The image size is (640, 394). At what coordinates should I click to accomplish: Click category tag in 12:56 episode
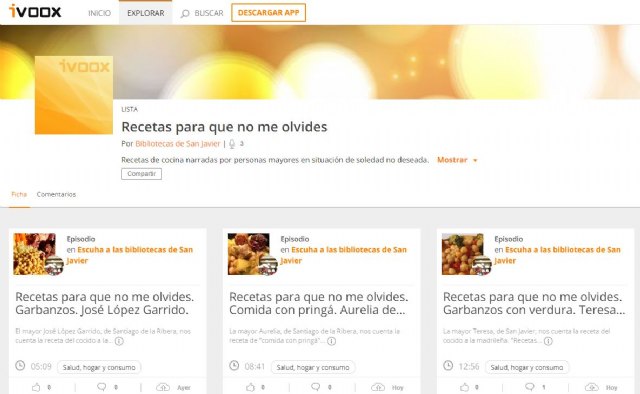pos(527,367)
